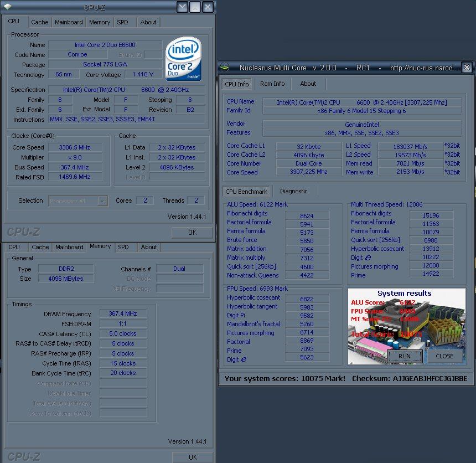
Task: Open About tab in bottom CPU-Z window
Action: pos(149,247)
